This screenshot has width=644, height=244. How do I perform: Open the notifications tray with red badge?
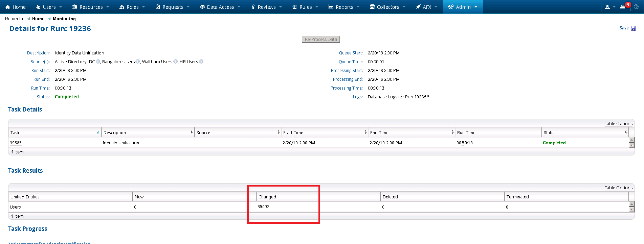(x=623, y=7)
